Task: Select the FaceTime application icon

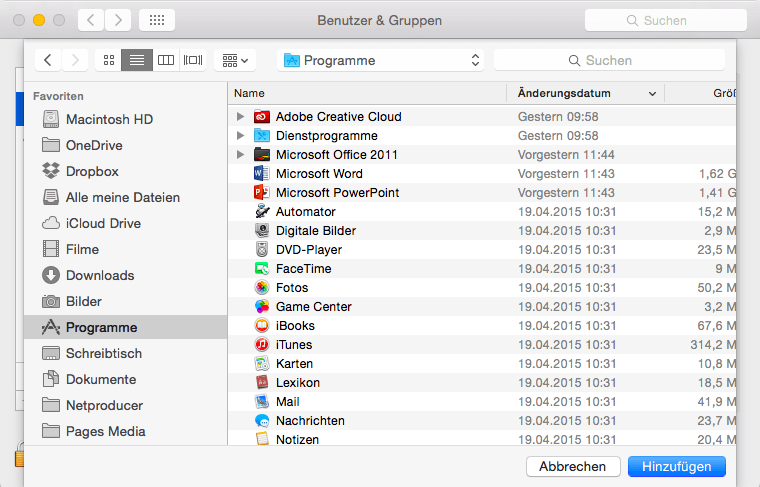Action: point(262,269)
